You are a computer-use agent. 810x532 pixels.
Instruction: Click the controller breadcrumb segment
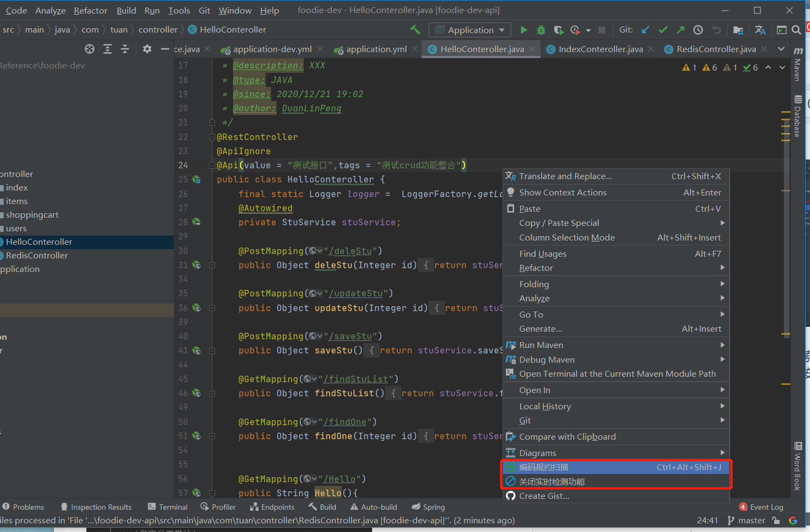click(x=158, y=30)
